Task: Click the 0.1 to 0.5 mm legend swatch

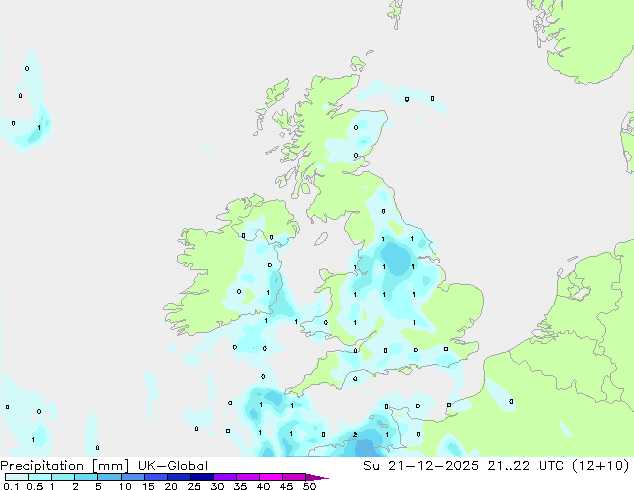Action: point(17,477)
